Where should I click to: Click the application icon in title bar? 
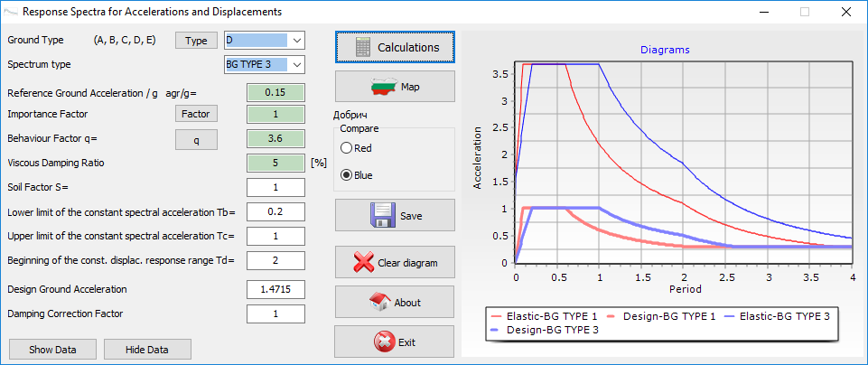tap(10, 12)
